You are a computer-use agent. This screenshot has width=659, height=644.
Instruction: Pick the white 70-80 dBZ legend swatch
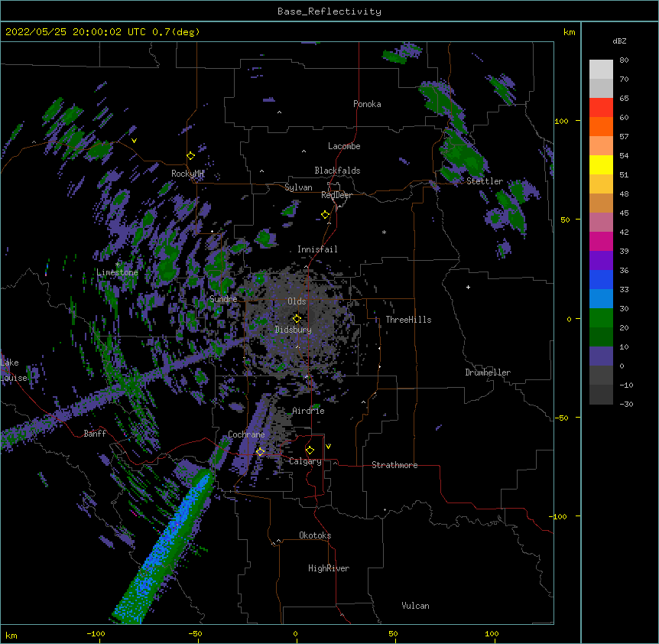tap(601, 70)
